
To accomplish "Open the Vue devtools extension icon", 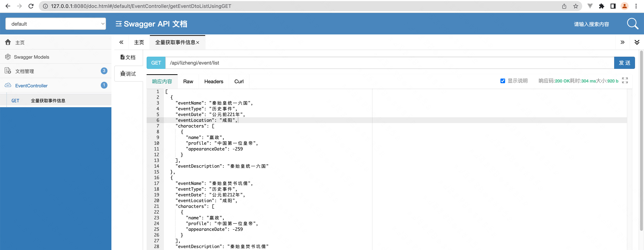I will tap(590, 6).
